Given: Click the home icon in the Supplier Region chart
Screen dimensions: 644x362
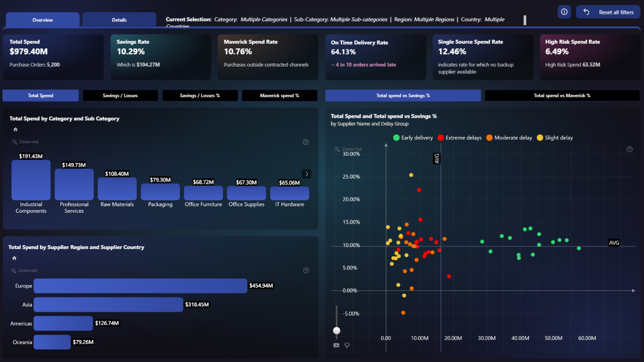Looking at the screenshot, I should coord(14,258).
